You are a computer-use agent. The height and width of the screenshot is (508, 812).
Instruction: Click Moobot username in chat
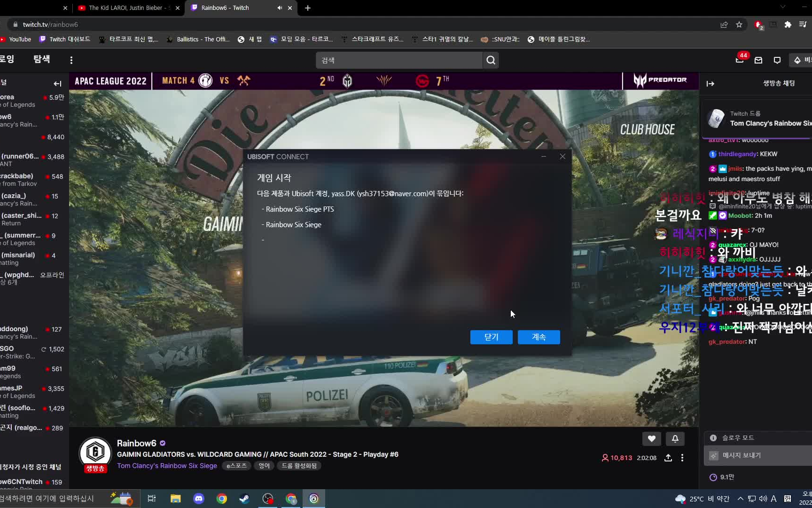740,215
